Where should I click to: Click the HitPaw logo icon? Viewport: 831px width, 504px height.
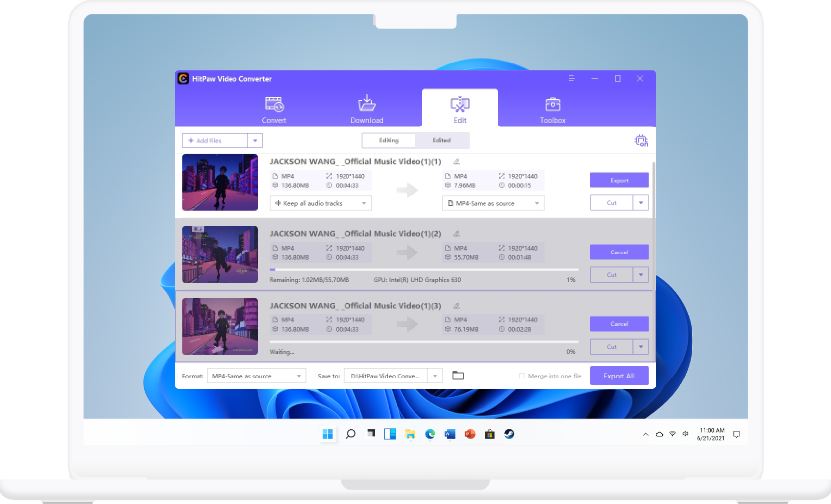click(x=183, y=79)
